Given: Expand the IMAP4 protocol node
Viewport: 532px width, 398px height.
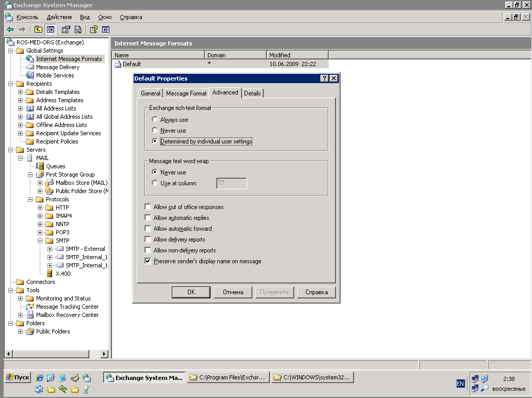Looking at the screenshot, I should (x=40, y=216).
